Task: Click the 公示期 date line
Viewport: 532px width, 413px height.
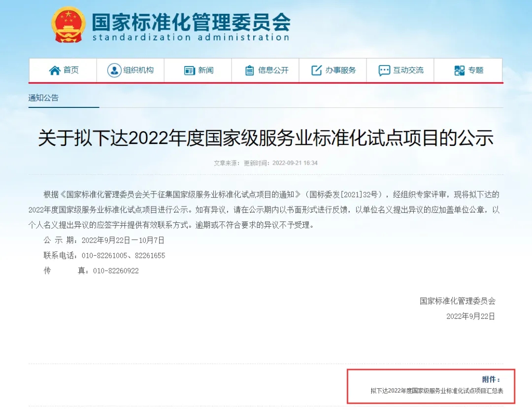Action: pyautogui.click(x=104, y=241)
